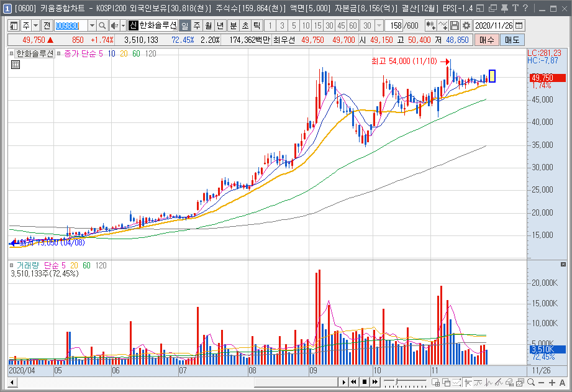Click the 한화솔루션 legend label in chart
Image resolution: width=572 pixels, height=392 pixels.
click(x=35, y=53)
